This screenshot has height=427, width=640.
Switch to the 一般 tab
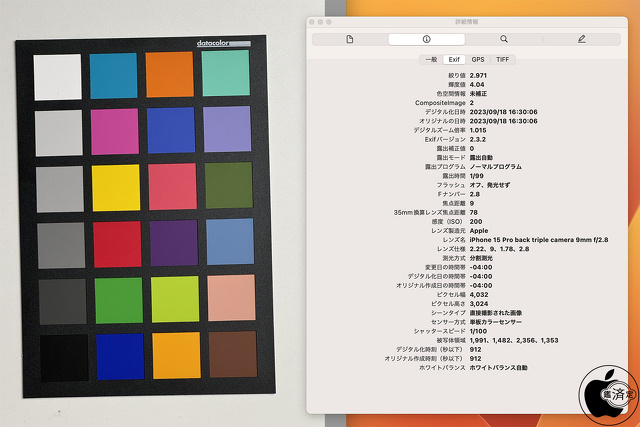click(x=430, y=60)
